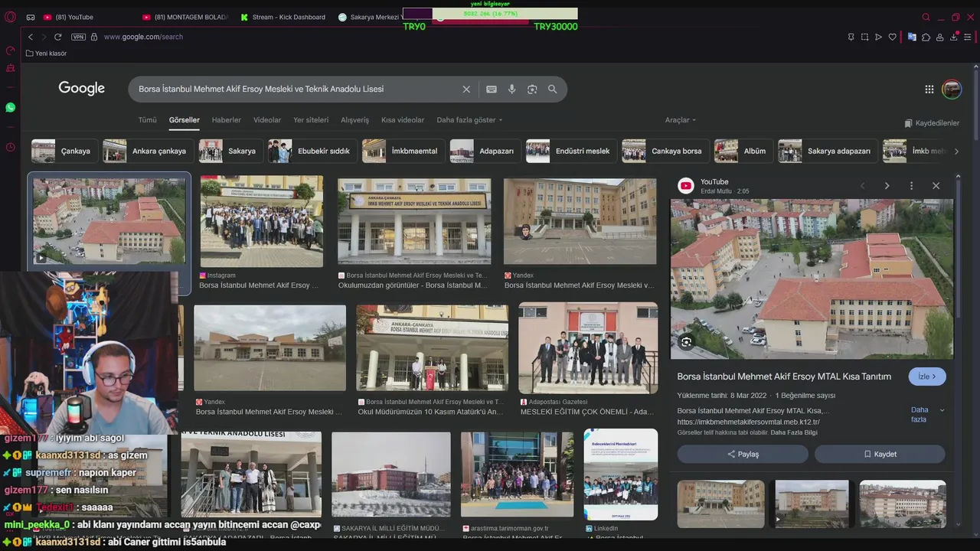The image size is (980, 551).
Task: Open the player arrow icon in toolbar
Action: coord(878,37)
